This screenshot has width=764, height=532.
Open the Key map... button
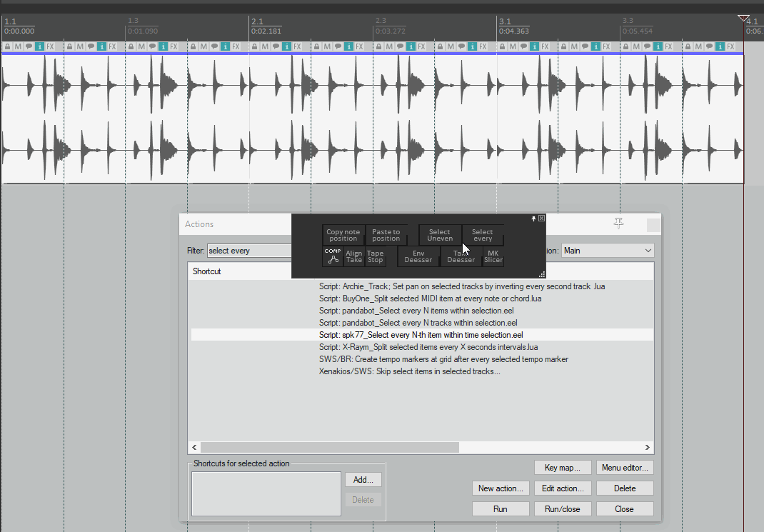[x=562, y=468]
